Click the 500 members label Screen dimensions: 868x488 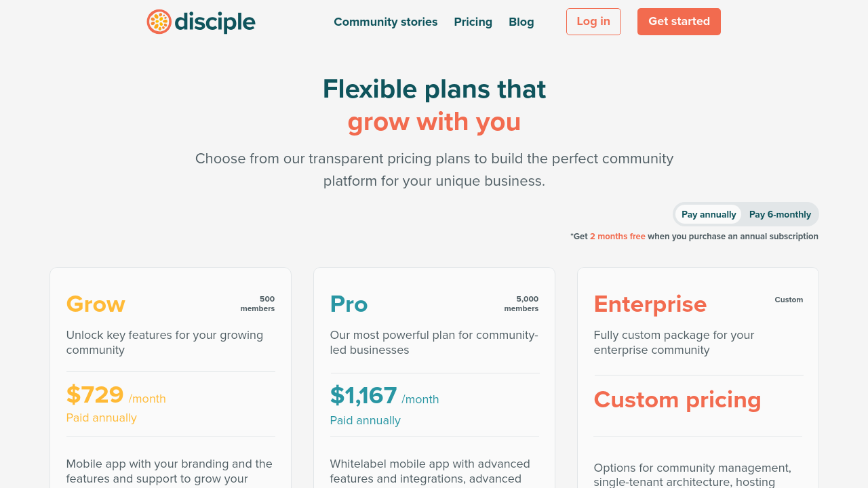(258, 304)
